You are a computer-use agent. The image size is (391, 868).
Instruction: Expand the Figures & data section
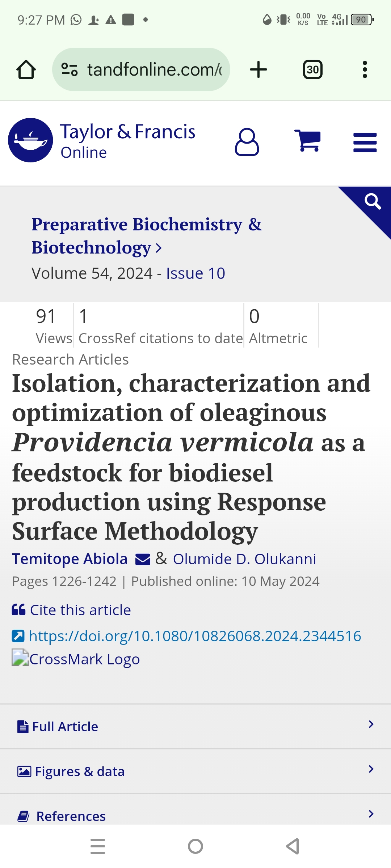pyautogui.click(x=195, y=771)
